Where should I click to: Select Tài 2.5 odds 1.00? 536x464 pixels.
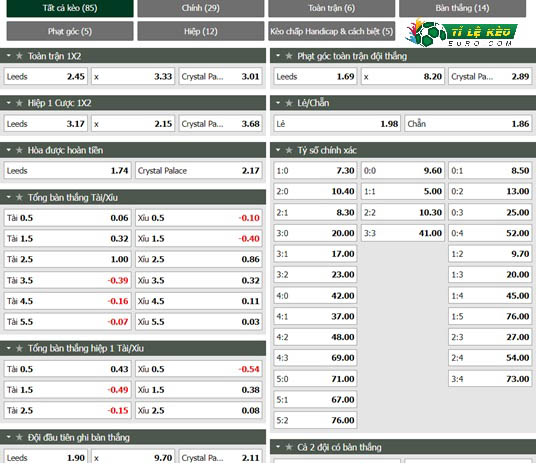(67, 259)
